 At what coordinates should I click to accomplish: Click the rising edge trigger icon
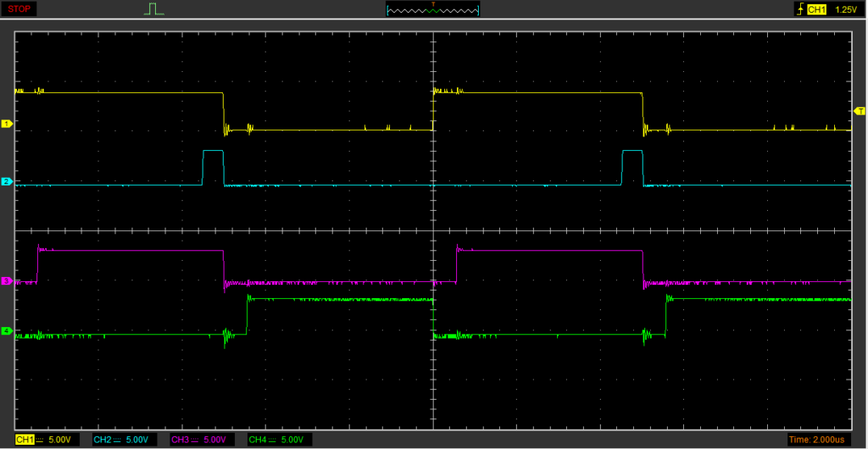tap(798, 9)
